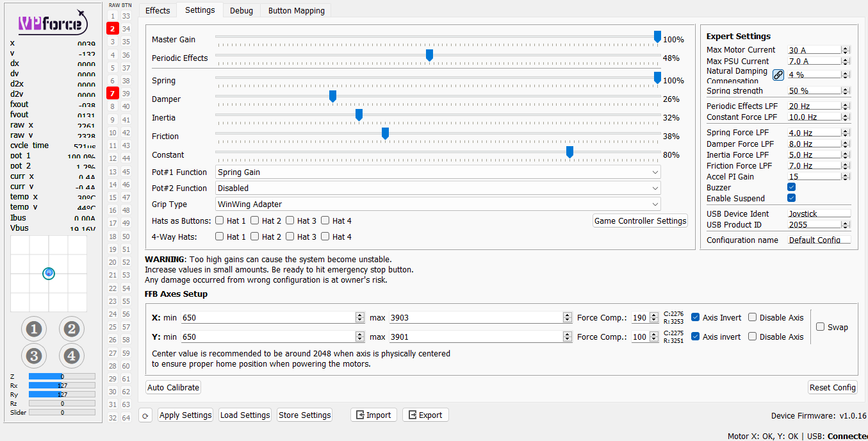Click the X Force Comp. spinner arrows
This screenshot has height=441, width=868.
click(654, 317)
